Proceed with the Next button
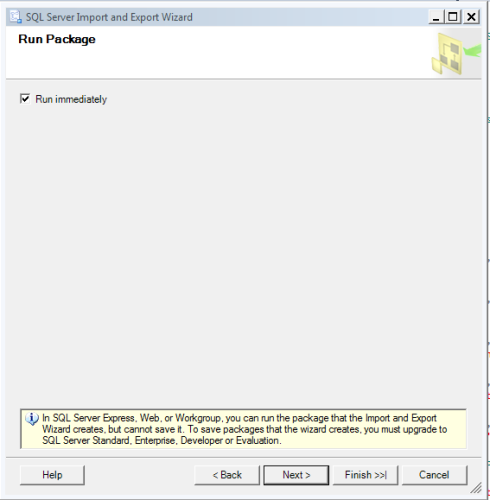The image size is (490, 500). pyautogui.click(x=296, y=475)
